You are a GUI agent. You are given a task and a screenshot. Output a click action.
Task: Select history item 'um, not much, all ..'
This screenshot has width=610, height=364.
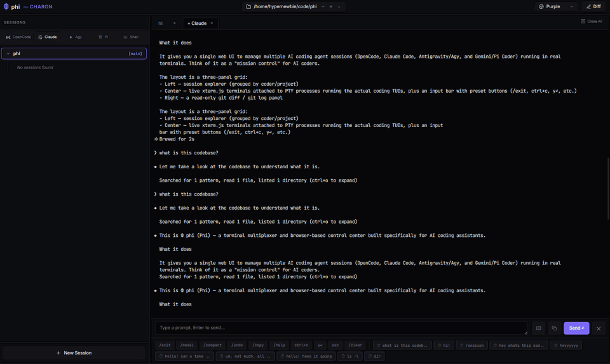[245, 356]
